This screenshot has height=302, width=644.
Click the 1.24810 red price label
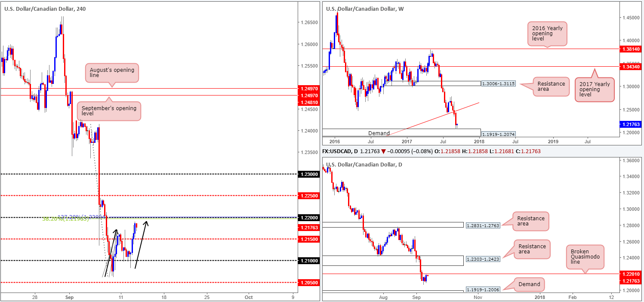[x=309, y=102]
